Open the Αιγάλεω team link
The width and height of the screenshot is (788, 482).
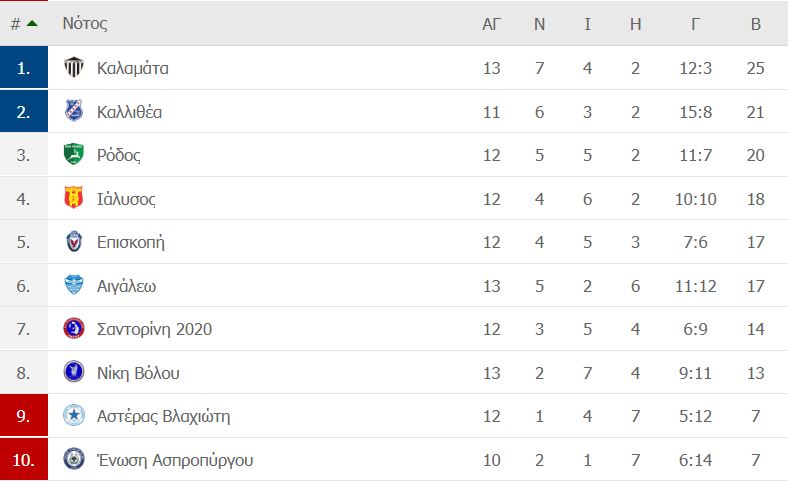pos(127,286)
